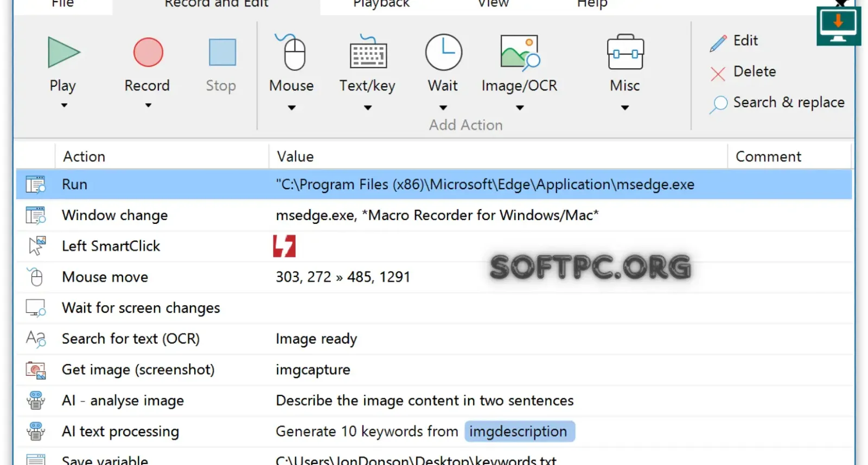Click the Misc toolbox icon

626,53
